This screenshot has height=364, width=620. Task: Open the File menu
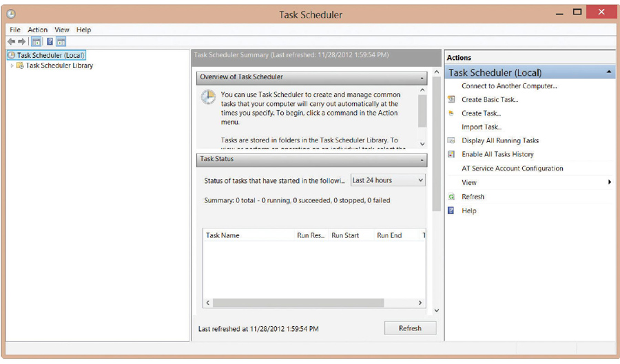(15, 30)
